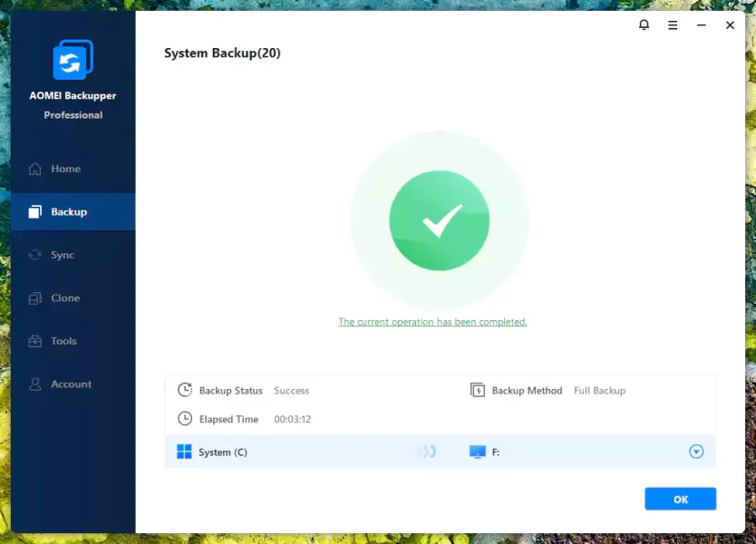Viewport: 756px width, 544px height.
Task: Click the Backup Method lightning icon
Action: pos(478,390)
